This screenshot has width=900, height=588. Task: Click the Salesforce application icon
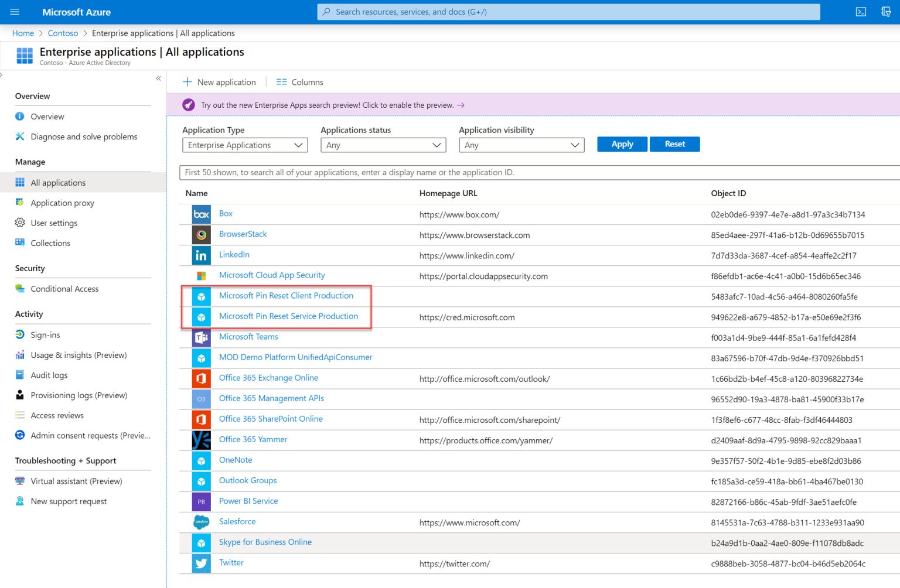201,522
